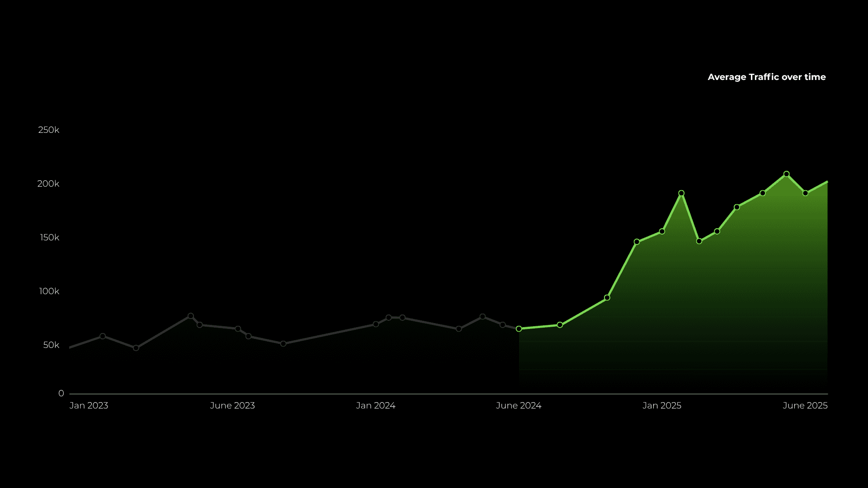Click the Average Traffic over time title
868x488 pixels.
[767, 77]
